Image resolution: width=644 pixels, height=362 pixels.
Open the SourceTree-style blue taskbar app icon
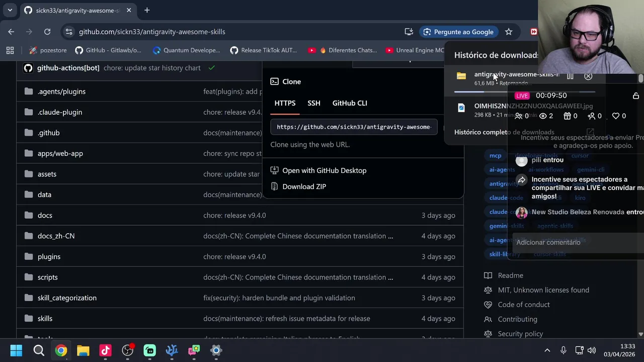pyautogui.click(x=172, y=350)
